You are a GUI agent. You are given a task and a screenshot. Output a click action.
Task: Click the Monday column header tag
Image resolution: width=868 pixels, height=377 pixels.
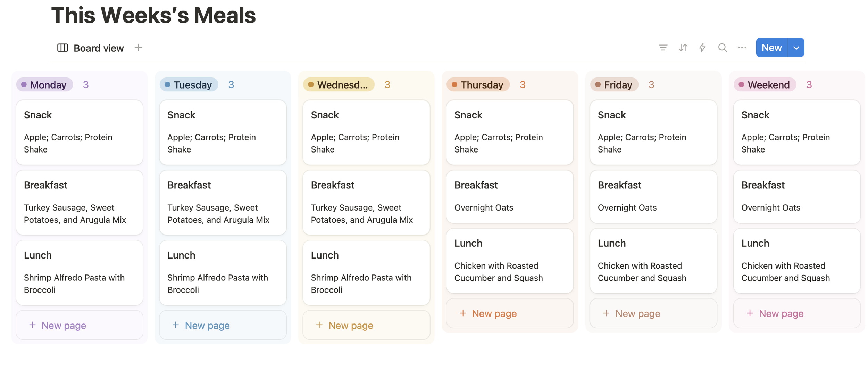pos(44,84)
